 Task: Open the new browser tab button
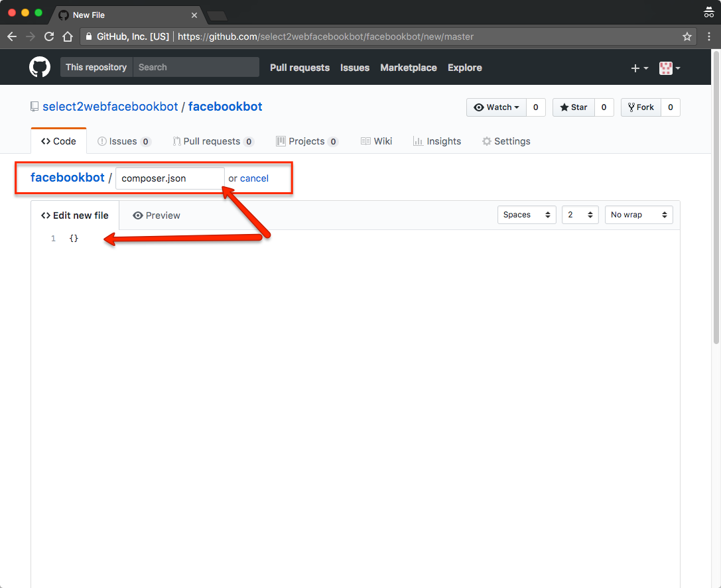pos(217,16)
